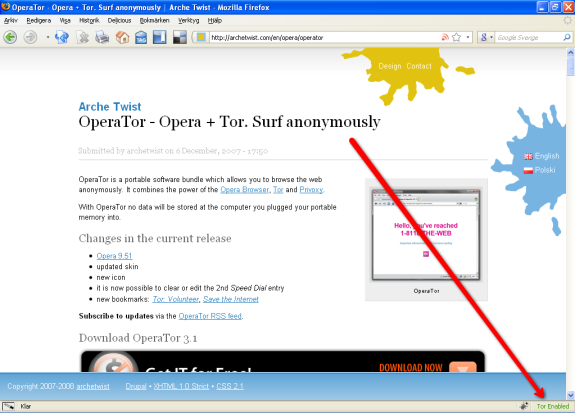Viewport: 575px width, 413px height.
Task: Click the stop loading icon
Action: [x=83, y=37]
